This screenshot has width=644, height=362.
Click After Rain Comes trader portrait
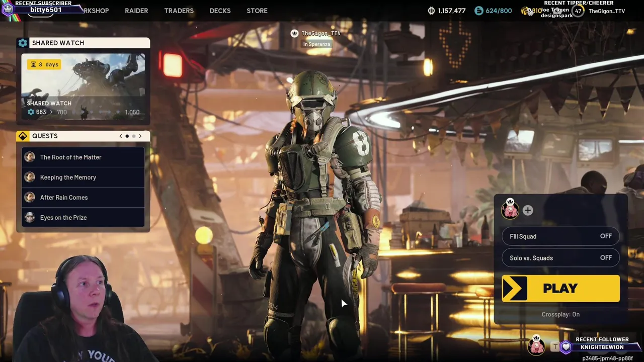click(30, 198)
